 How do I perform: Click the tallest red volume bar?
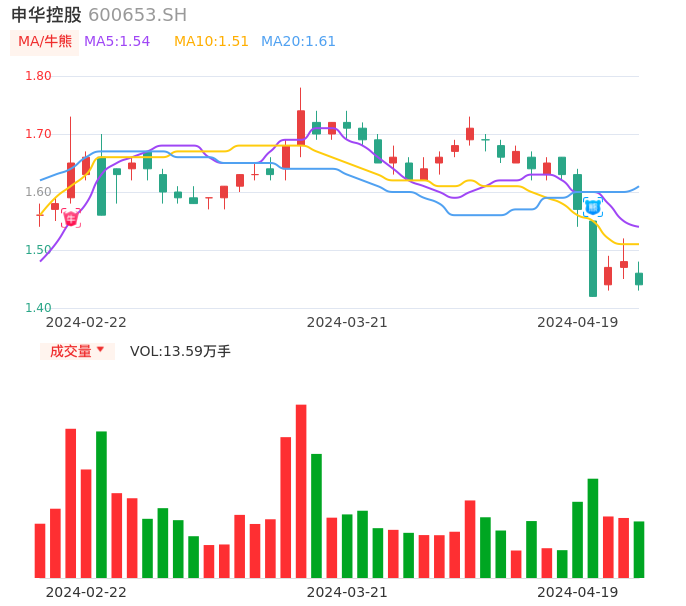click(301, 490)
